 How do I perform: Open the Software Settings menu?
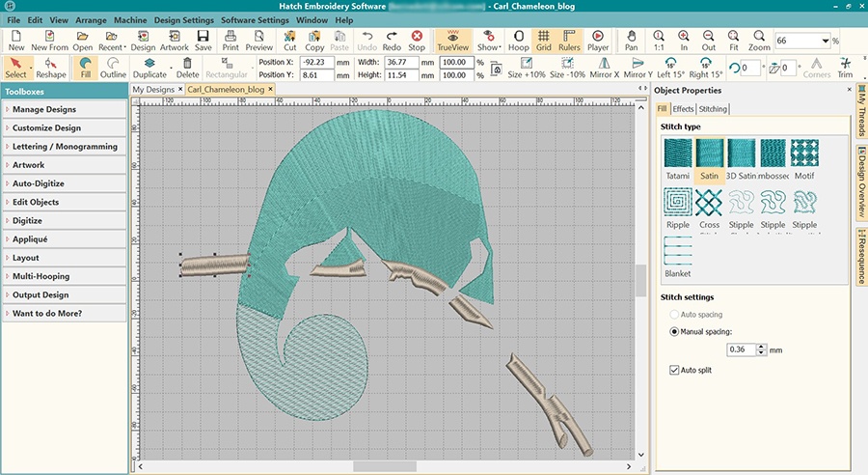tap(255, 20)
